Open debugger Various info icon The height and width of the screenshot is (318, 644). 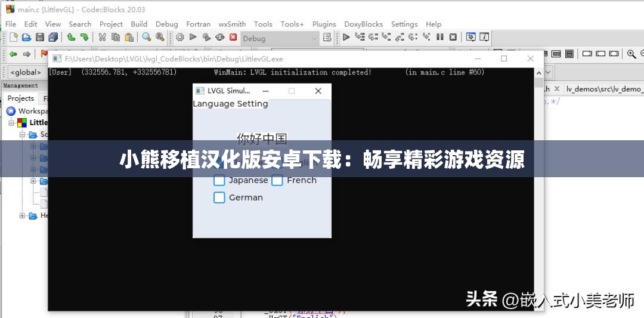(484, 38)
